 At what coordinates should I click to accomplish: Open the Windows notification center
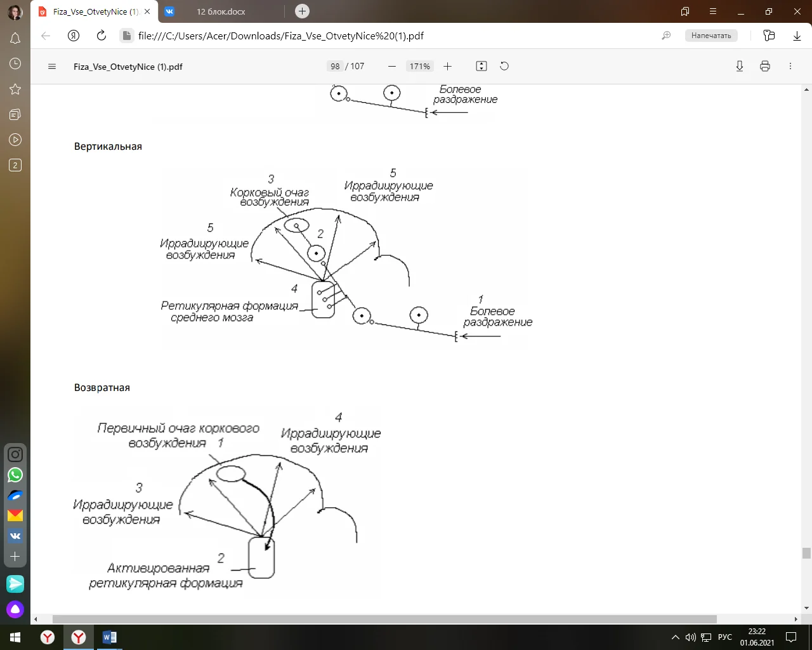pyautogui.click(x=791, y=637)
